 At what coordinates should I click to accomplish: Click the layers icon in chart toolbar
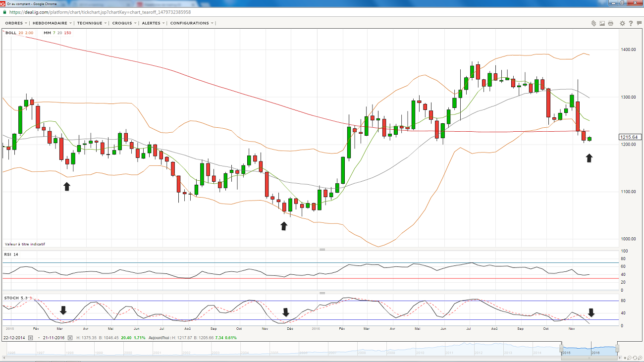pos(593,23)
